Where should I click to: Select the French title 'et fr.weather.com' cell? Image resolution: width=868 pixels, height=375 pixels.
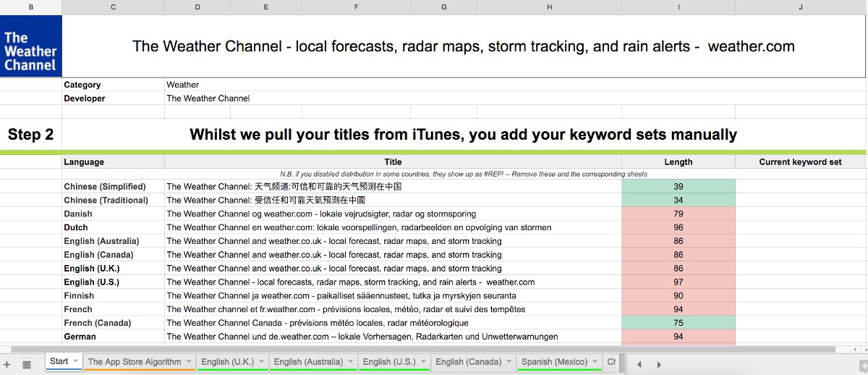pos(393,310)
